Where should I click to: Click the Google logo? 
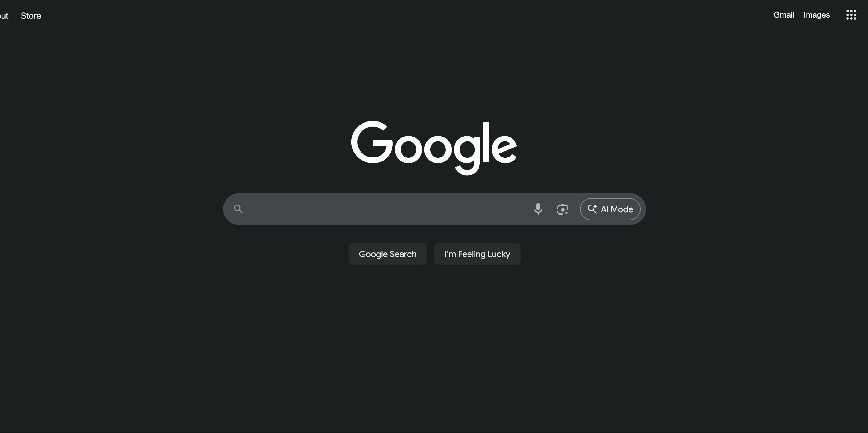434,148
